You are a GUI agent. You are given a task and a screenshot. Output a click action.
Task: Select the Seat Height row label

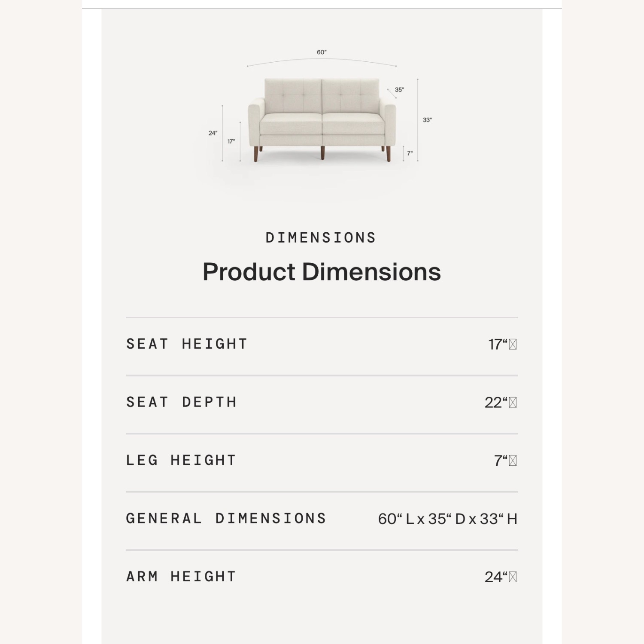(187, 344)
